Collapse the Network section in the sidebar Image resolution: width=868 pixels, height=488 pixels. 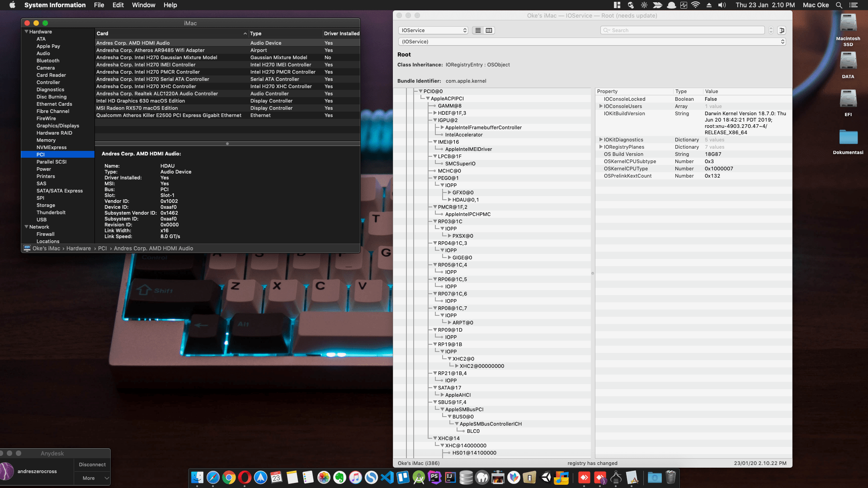[x=26, y=227]
